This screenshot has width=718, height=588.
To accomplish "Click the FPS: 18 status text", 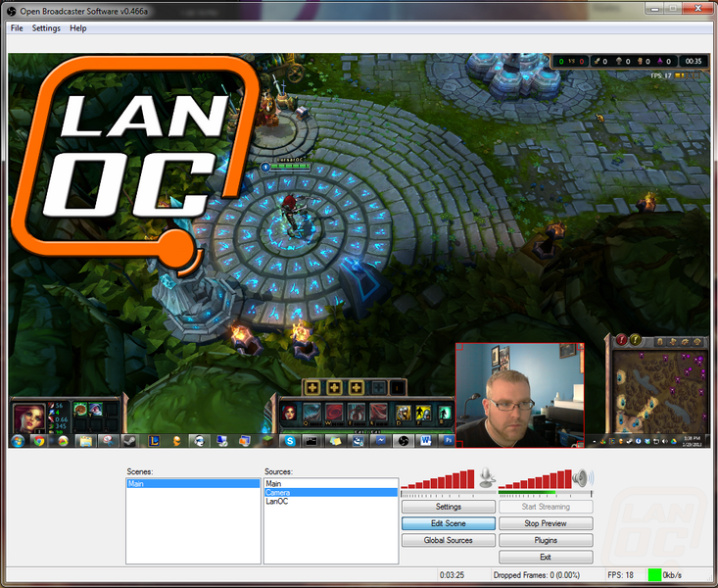I will tap(620, 574).
